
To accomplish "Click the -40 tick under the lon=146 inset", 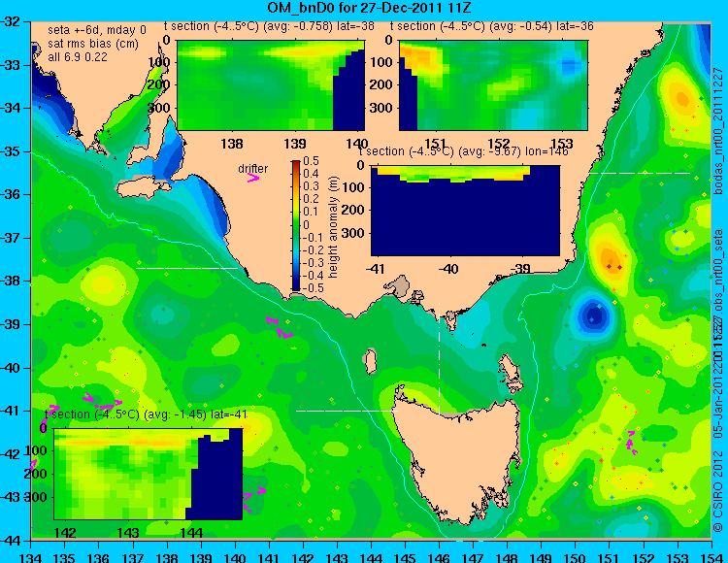I will [x=448, y=269].
